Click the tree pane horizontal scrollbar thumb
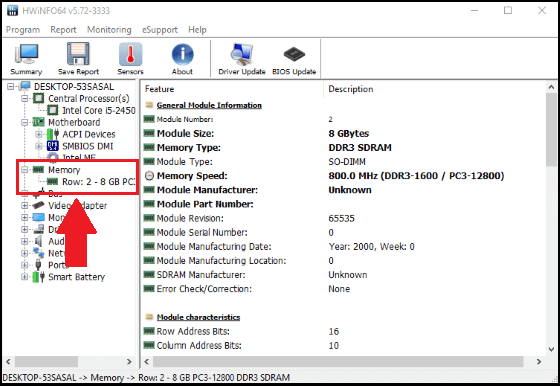 pyautogui.click(x=46, y=362)
